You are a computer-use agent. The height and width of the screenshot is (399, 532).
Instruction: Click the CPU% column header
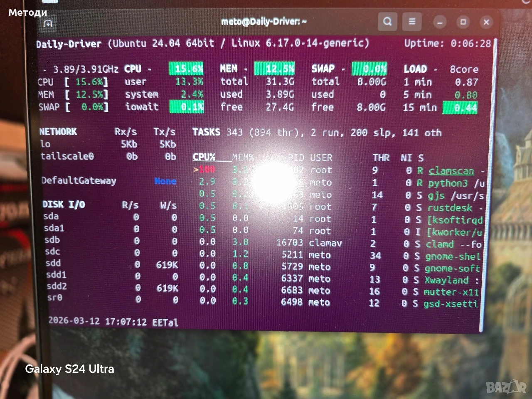[204, 157]
